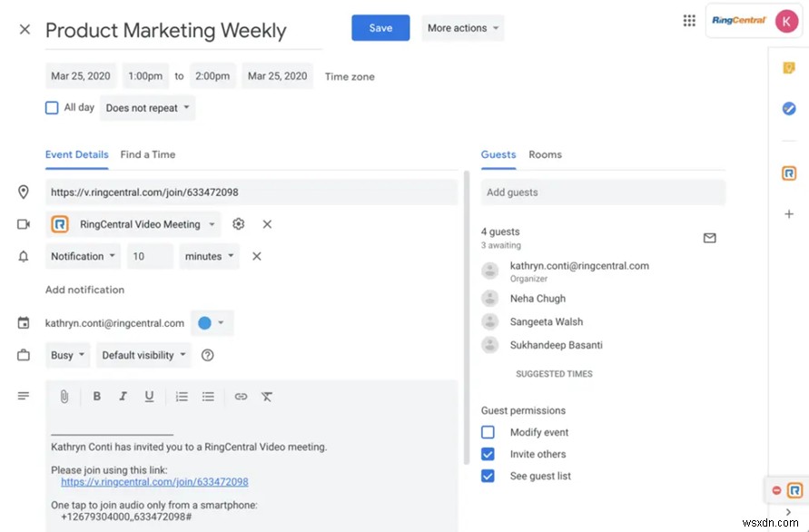Insert a link in the description
809x532 pixels.
click(x=241, y=397)
